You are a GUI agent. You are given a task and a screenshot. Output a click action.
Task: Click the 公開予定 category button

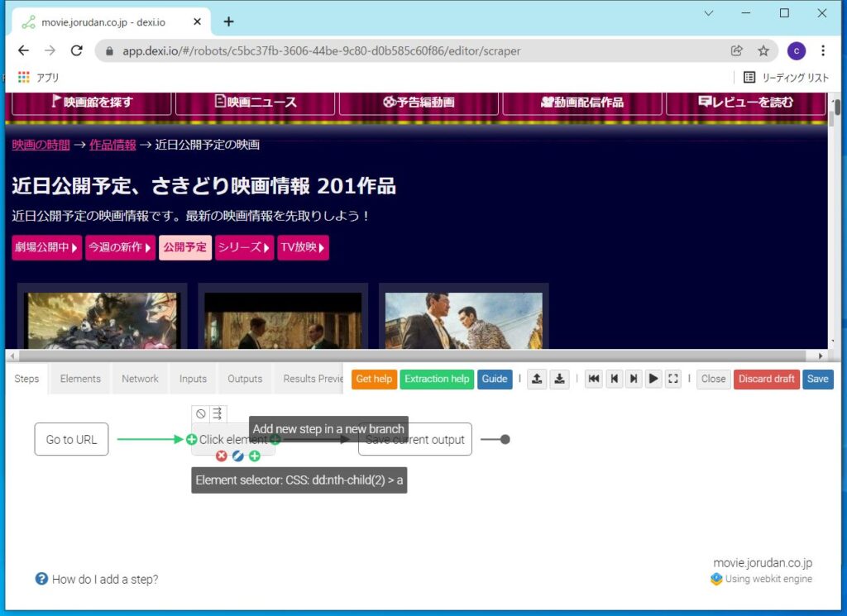coord(185,248)
